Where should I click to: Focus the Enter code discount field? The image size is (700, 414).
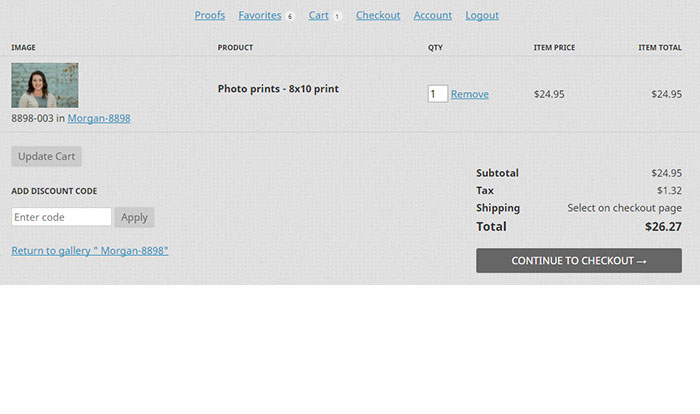coord(61,217)
